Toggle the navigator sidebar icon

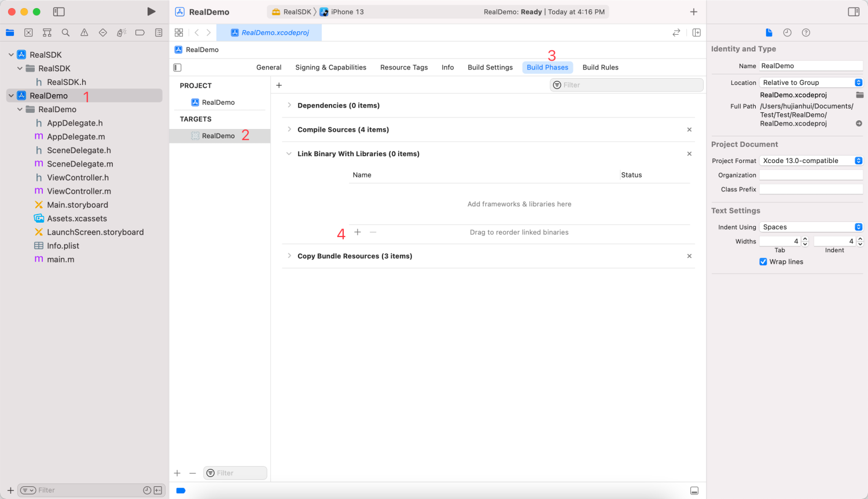click(58, 12)
